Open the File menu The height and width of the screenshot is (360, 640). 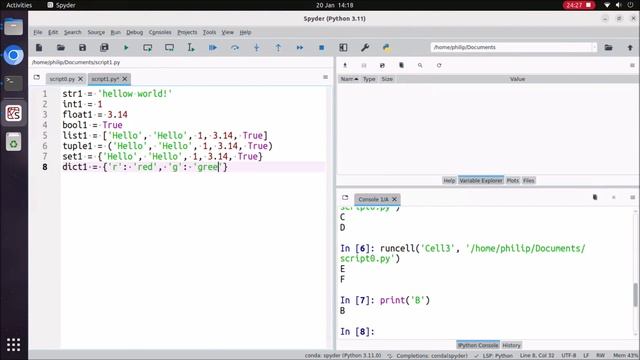click(38, 32)
